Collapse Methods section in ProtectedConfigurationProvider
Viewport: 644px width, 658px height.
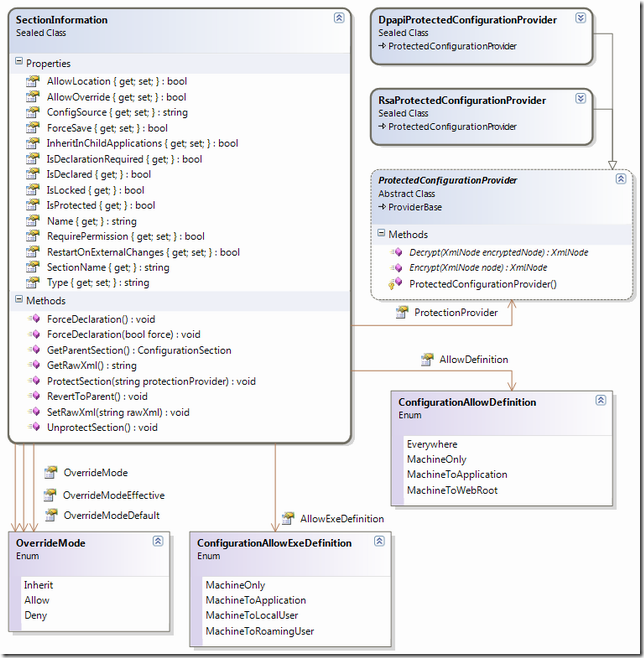tap(381, 232)
